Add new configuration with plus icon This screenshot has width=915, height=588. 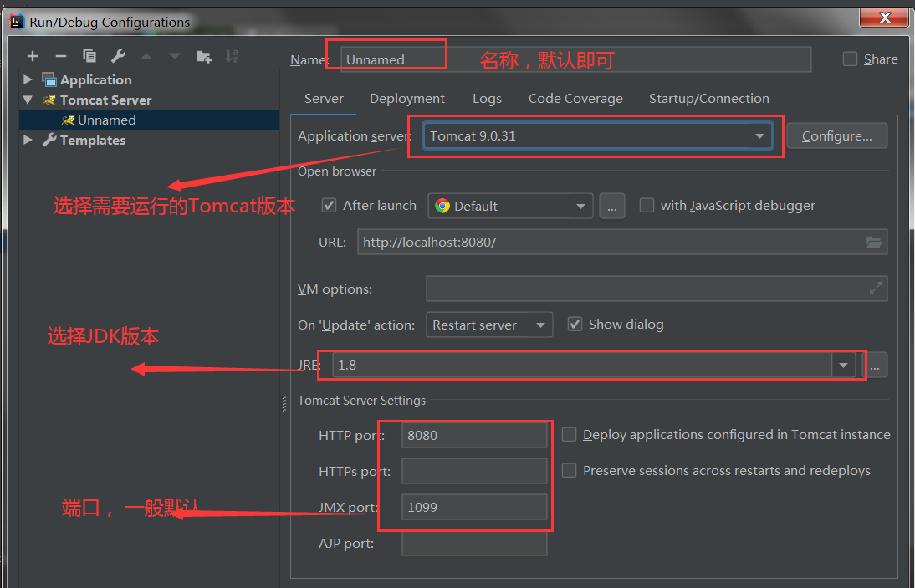click(x=33, y=56)
